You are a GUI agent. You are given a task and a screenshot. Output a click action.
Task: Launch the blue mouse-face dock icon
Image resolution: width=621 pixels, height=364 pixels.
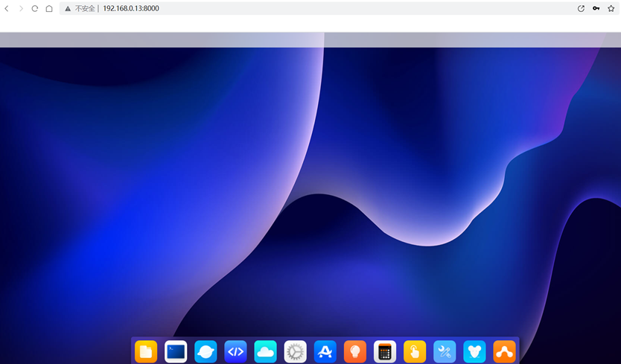[x=474, y=351]
